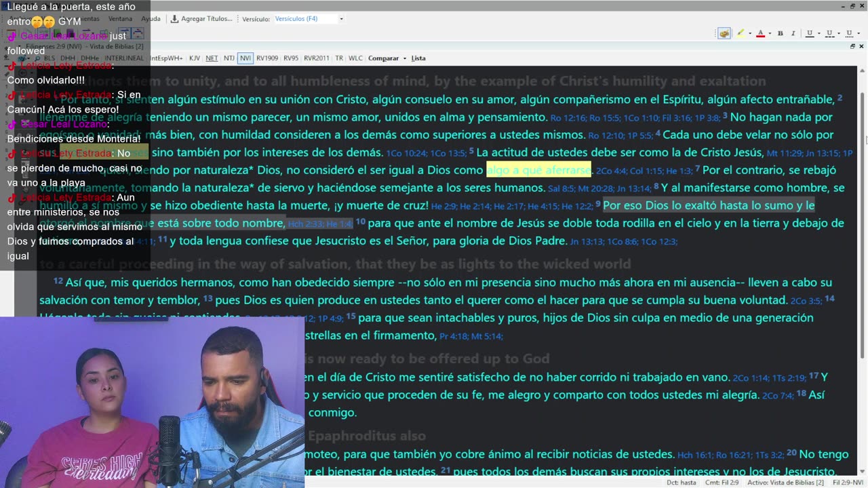Switch to the TR Bible tab
The width and height of the screenshot is (868, 488).
(339, 58)
